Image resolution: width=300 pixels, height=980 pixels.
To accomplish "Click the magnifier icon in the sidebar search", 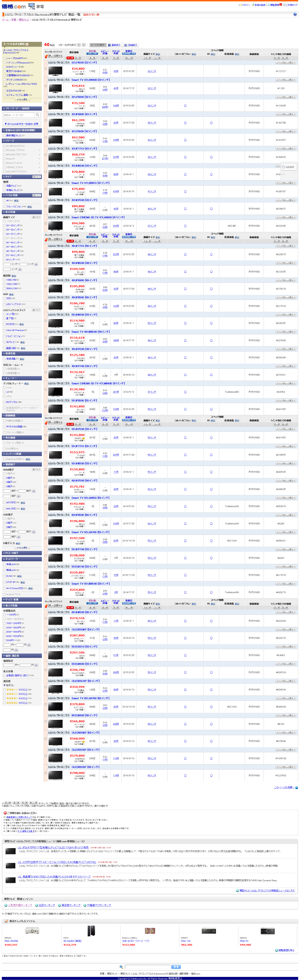I will 37,115.
